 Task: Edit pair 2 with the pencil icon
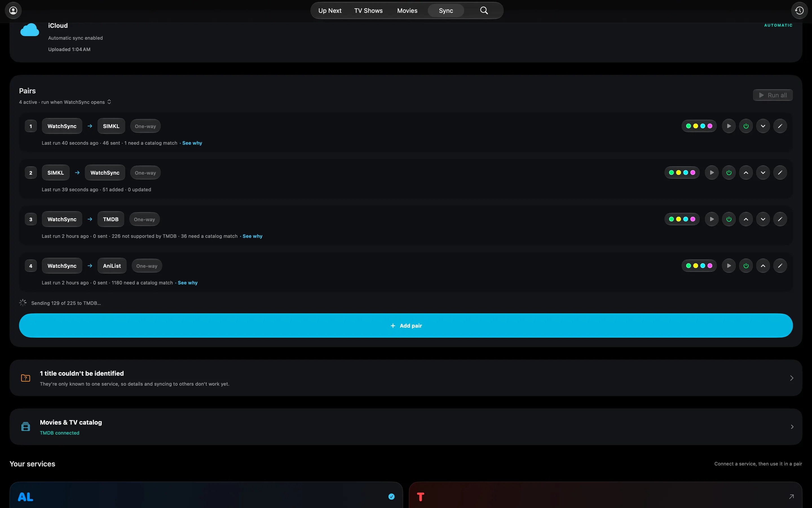[780, 173]
